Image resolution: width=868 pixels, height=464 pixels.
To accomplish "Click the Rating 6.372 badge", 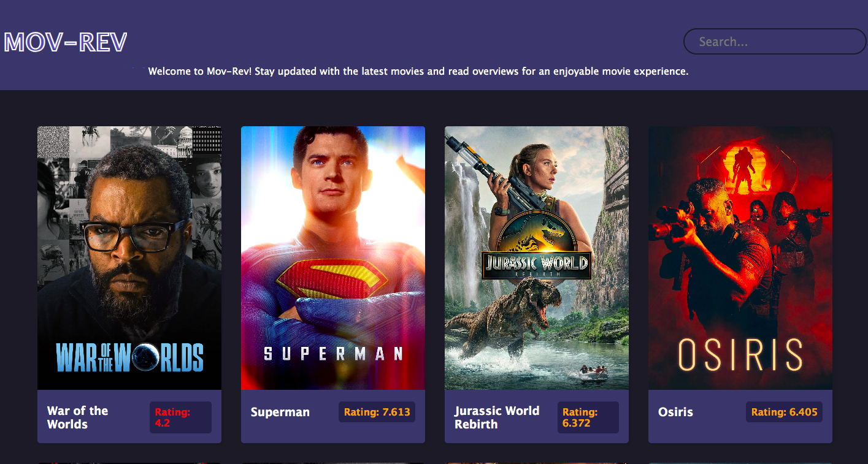I will (x=588, y=417).
